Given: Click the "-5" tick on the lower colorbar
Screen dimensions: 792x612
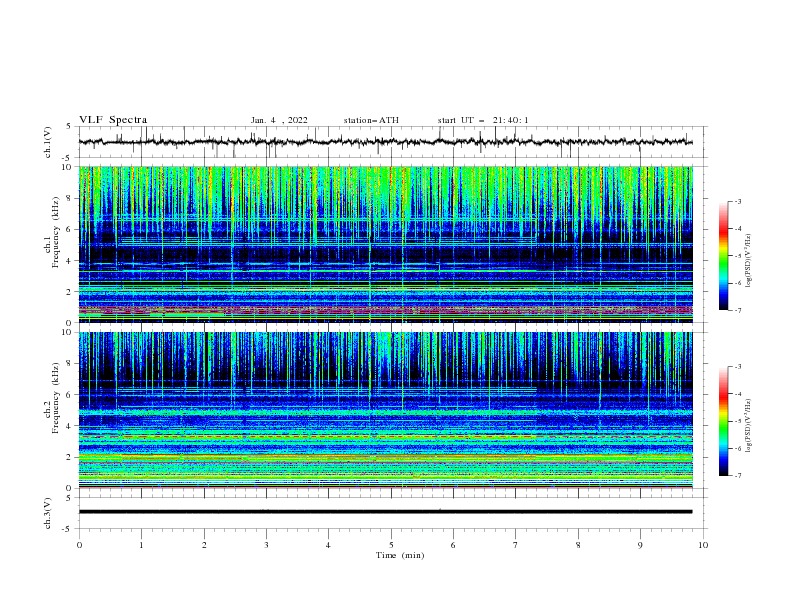Looking at the screenshot, I should pos(737,421).
